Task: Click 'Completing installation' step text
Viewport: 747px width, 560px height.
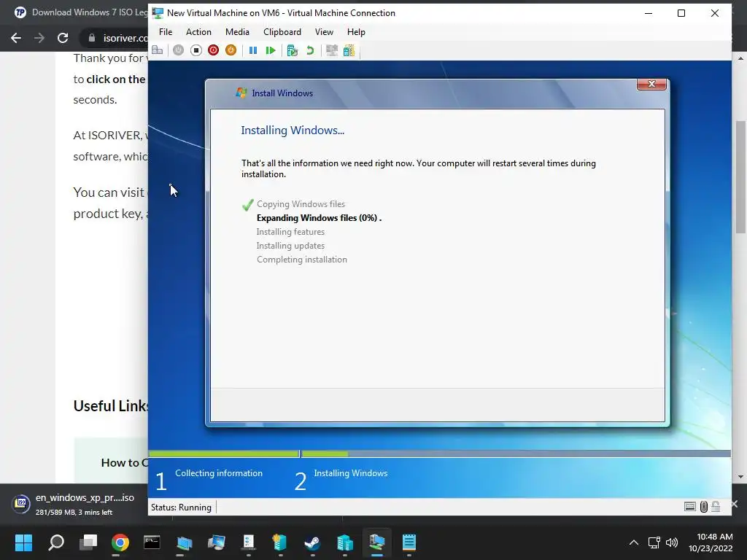Action: point(301,259)
